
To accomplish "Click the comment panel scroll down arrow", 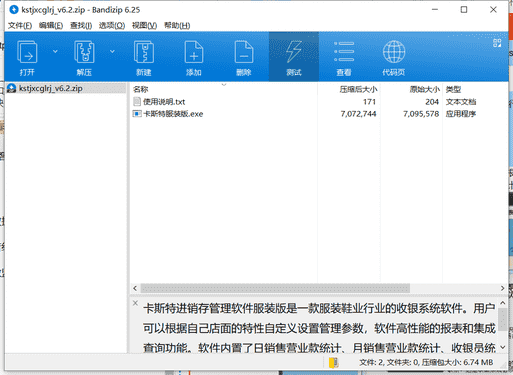I will [x=503, y=348].
